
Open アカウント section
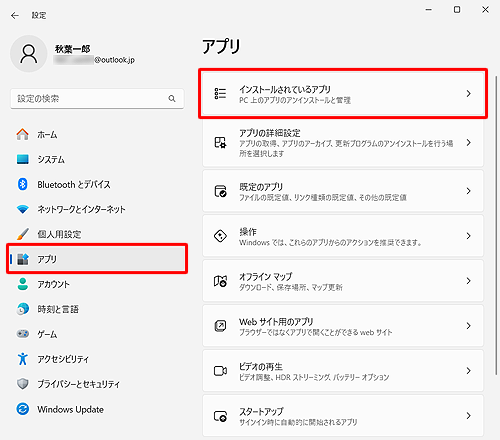[97, 284]
